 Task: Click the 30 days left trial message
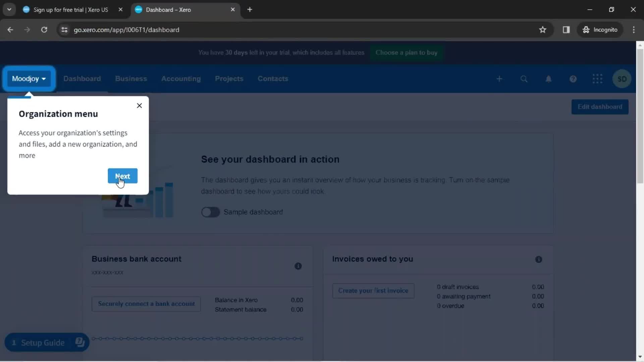[281, 53]
